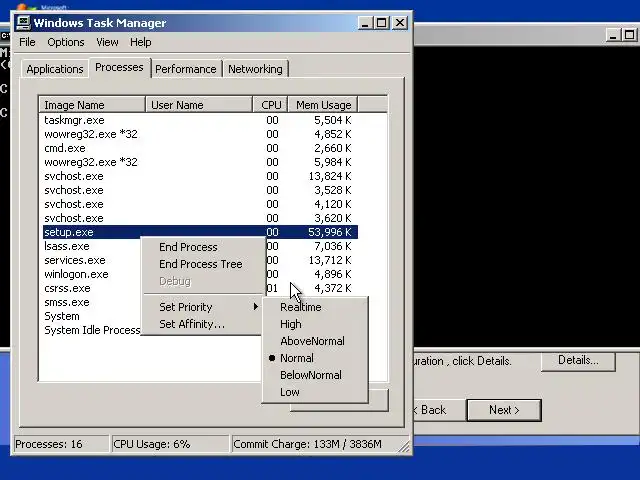This screenshot has width=640, height=480.
Task: Grab the Task Manager resize grip corner
Action: coord(404,447)
